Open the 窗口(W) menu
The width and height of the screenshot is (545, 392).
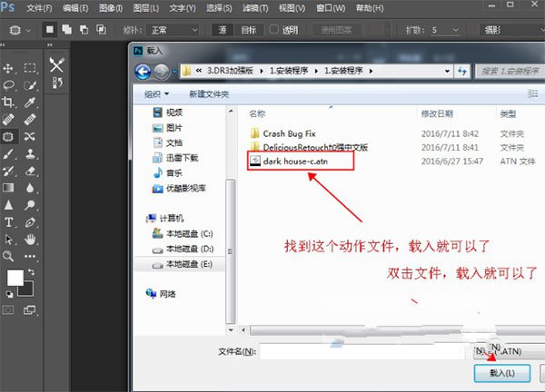[331, 8]
